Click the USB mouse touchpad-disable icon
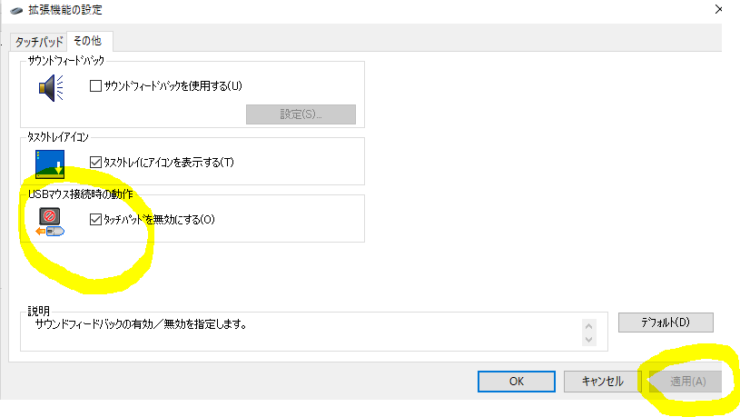Image resolution: width=740 pixels, height=417 pixels. 50,222
